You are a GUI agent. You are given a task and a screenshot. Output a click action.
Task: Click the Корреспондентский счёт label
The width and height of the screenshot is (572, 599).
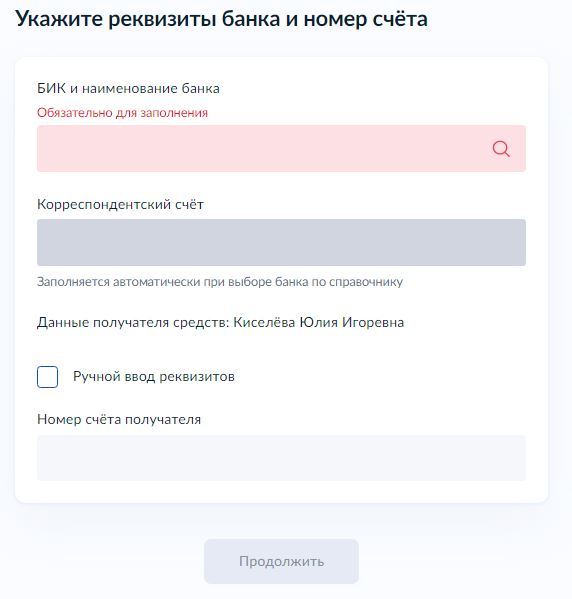click(x=120, y=204)
